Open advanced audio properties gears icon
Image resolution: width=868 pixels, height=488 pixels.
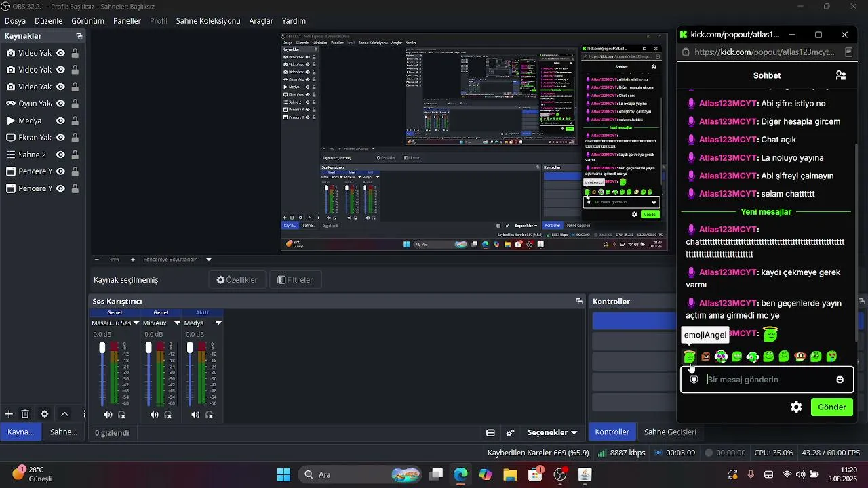pyautogui.click(x=511, y=432)
